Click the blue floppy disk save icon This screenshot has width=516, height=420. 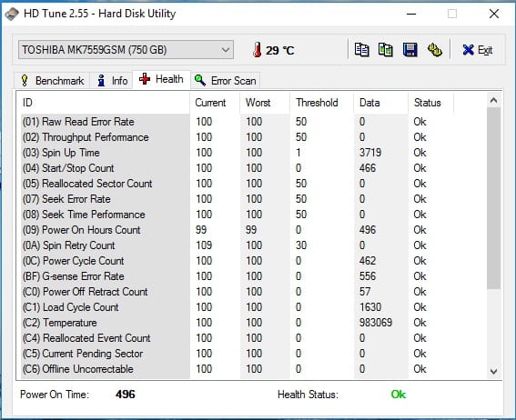[x=410, y=50]
